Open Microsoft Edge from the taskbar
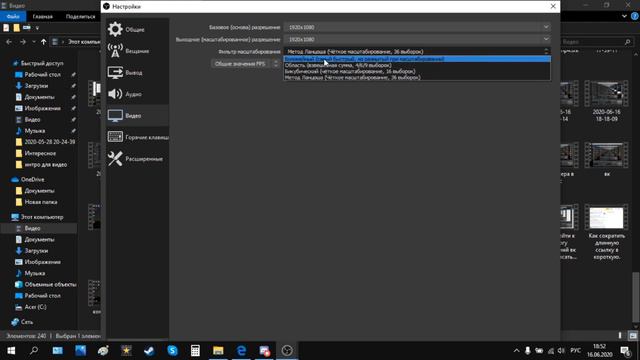The image size is (640, 360). pyautogui.click(x=241, y=351)
